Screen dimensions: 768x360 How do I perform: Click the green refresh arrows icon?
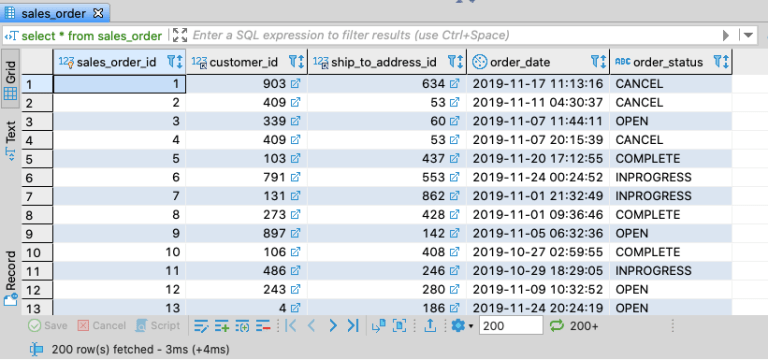pos(557,326)
